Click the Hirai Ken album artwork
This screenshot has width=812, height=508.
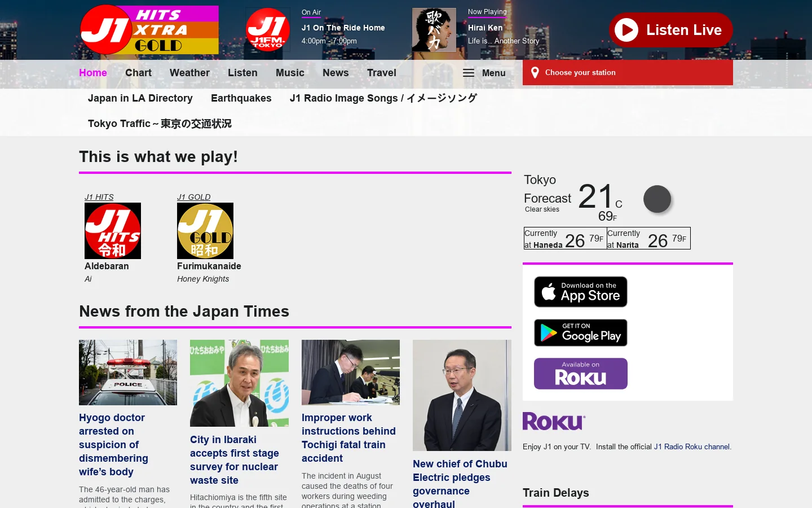pos(434,30)
